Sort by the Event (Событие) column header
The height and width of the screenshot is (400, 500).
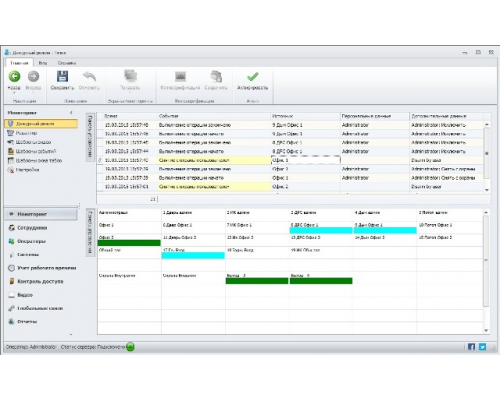[214, 116]
